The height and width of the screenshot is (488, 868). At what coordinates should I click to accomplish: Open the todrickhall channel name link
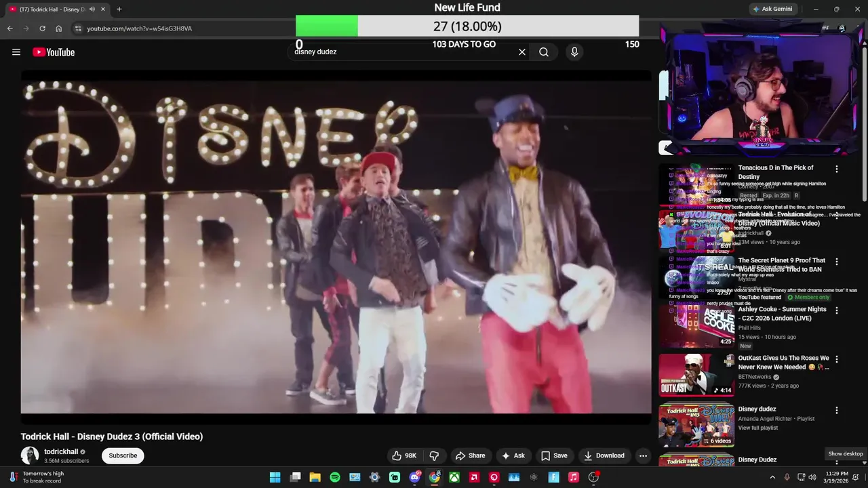pyautogui.click(x=61, y=451)
